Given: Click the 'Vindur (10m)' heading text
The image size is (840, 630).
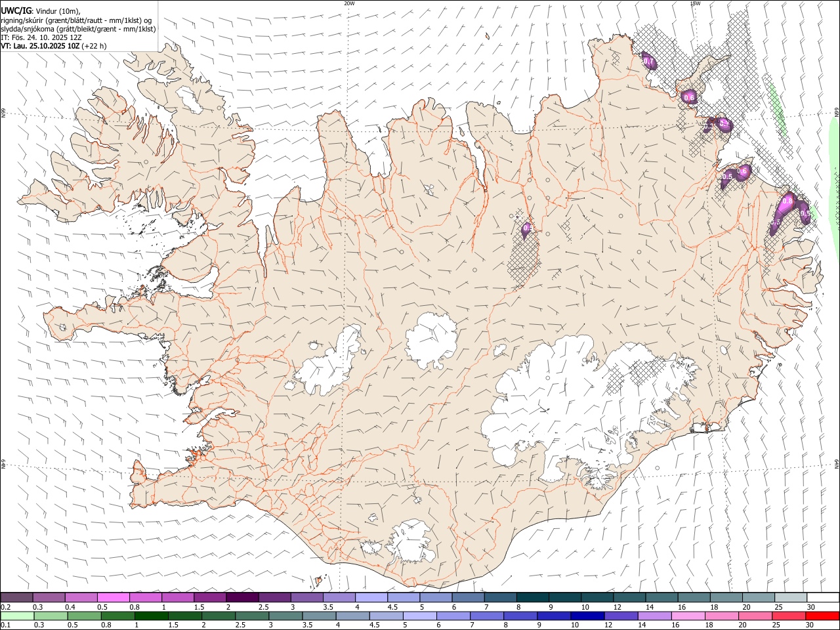Looking at the screenshot, I should tap(57, 11).
